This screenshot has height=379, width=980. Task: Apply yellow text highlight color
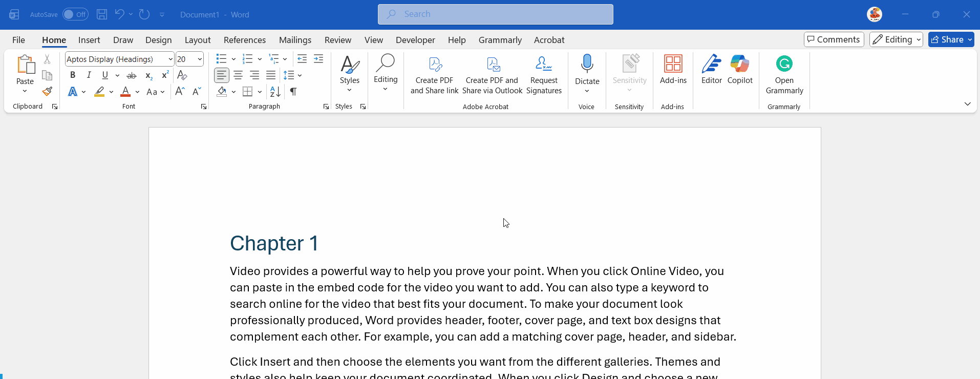coord(99,92)
